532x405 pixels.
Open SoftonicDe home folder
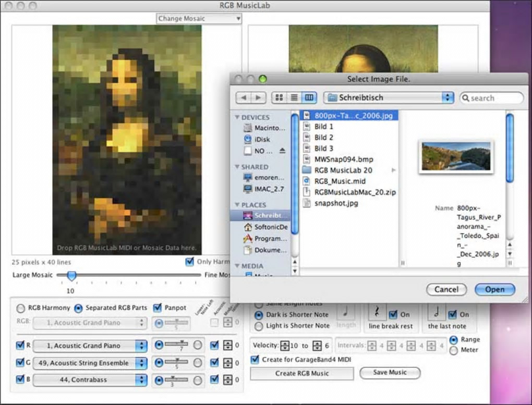[265, 227]
